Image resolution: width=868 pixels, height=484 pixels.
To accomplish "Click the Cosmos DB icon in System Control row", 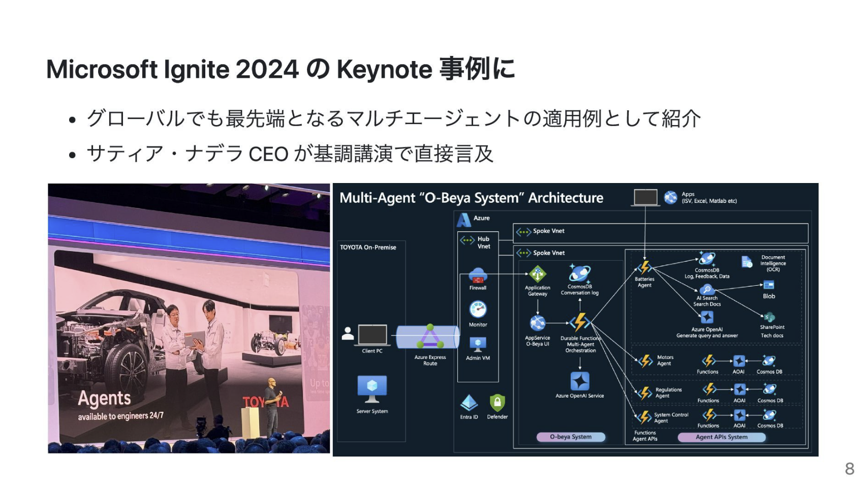I will (x=770, y=415).
